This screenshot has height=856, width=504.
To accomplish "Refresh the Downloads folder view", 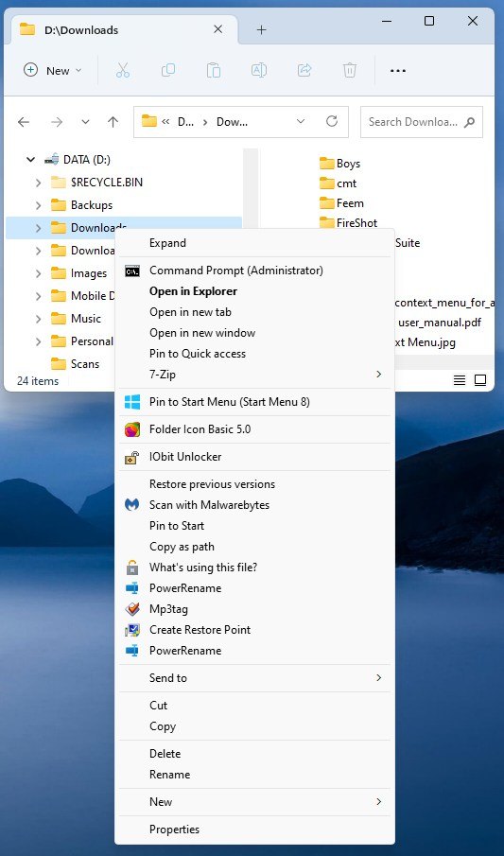I will tap(332, 121).
